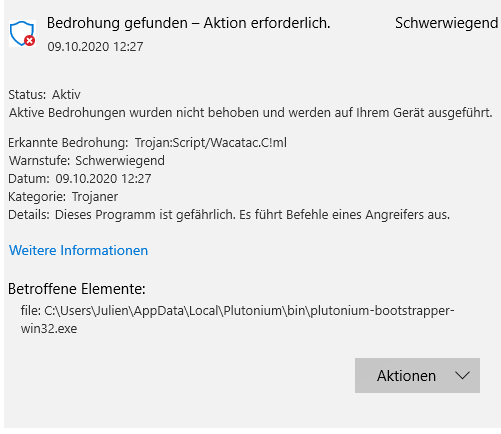
Task: Click the 'Erkannte Bedrohung' label
Action: [x=68, y=143]
